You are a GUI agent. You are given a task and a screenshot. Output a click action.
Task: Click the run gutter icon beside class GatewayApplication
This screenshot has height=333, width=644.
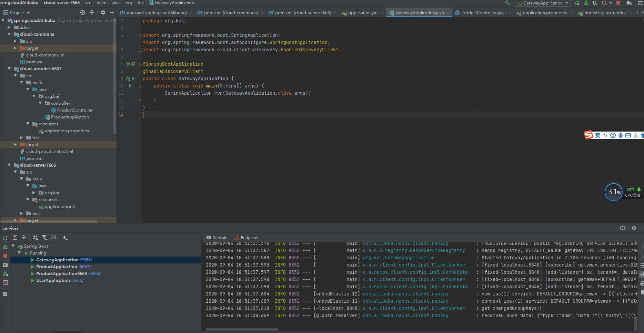133,79
